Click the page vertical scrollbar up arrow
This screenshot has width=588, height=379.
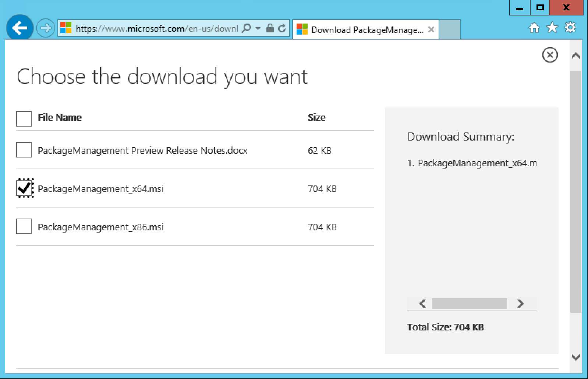coord(575,56)
